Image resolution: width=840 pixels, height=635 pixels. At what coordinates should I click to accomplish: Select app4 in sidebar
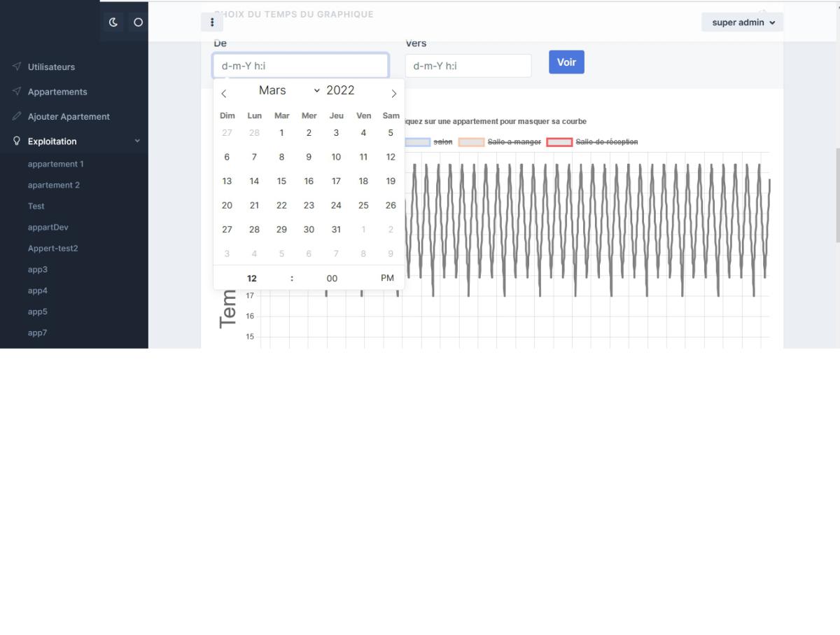pyautogui.click(x=38, y=290)
